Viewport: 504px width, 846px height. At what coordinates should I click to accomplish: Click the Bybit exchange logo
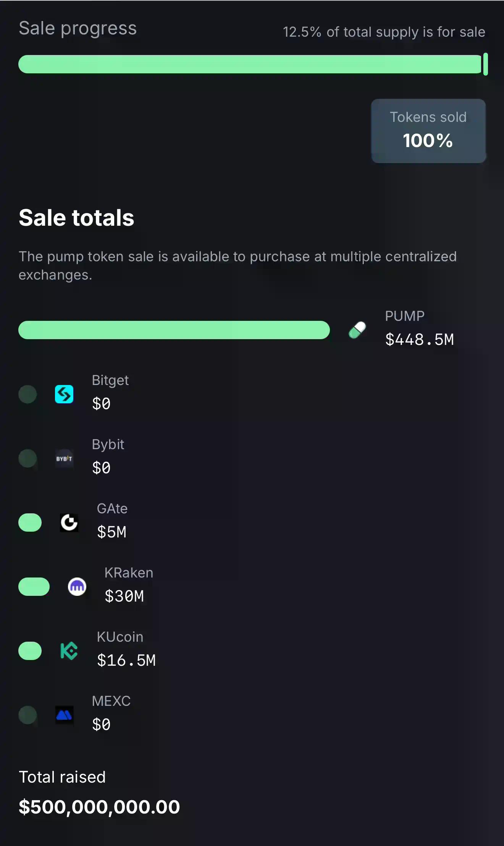64,459
